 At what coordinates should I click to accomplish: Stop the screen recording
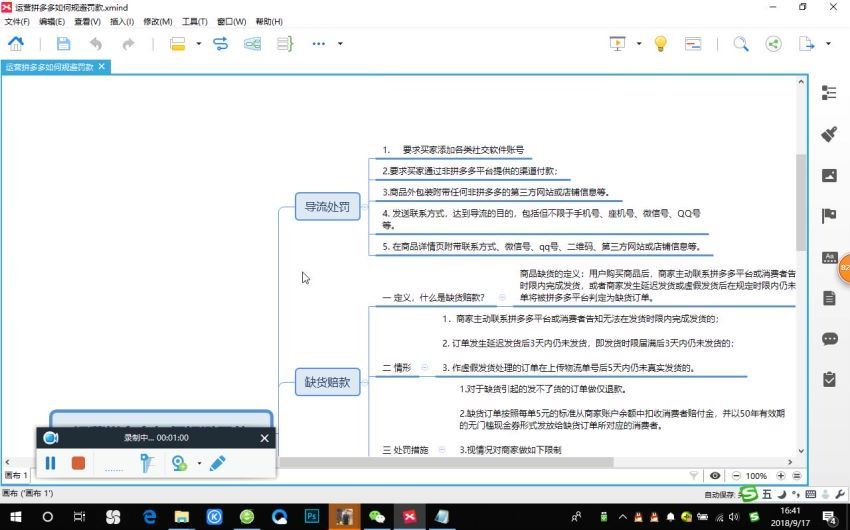[x=79, y=463]
